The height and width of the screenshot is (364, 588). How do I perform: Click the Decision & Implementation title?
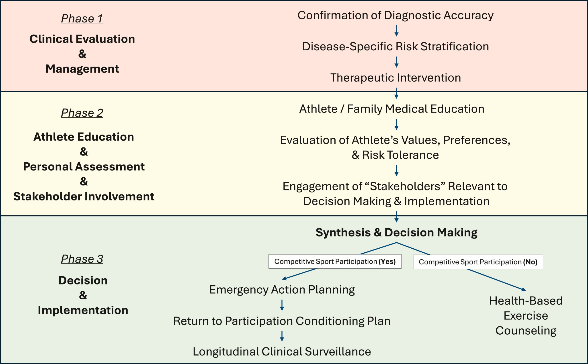(x=83, y=295)
